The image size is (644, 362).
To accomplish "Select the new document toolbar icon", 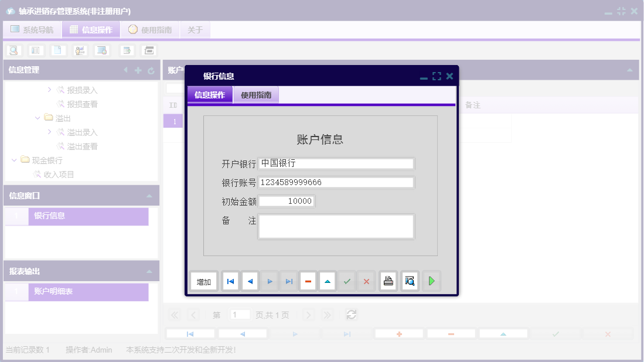I will pyautogui.click(x=58, y=50).
